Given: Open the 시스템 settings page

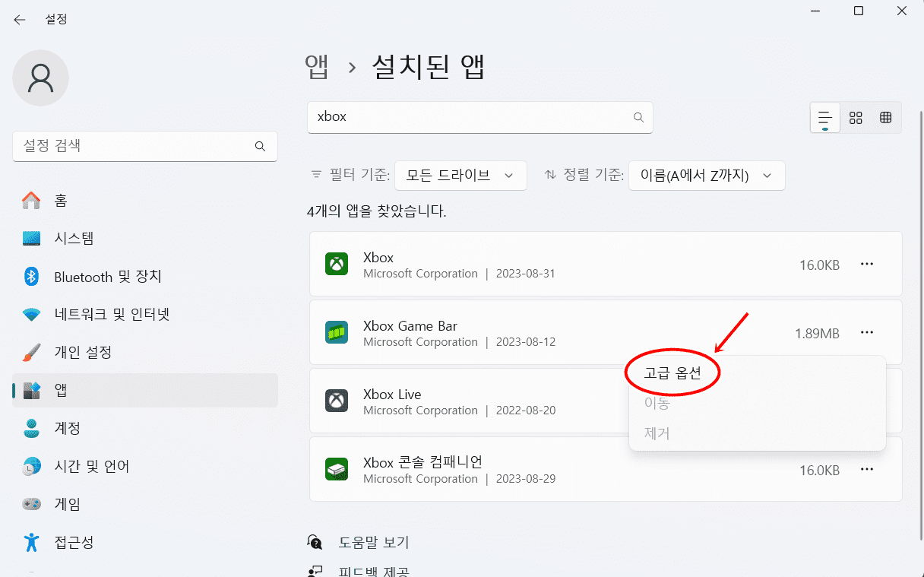Looking at the screenshot, I should click(x=145, y=239).
